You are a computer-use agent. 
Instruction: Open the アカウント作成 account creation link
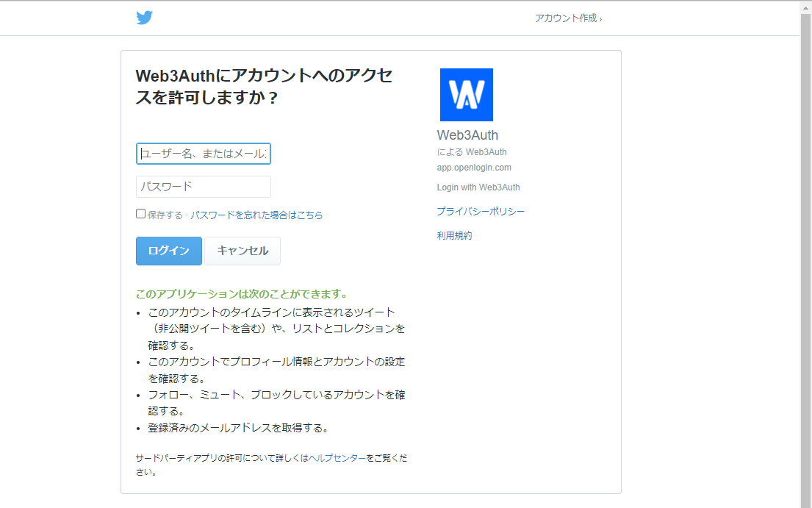[x=567, y=18]
